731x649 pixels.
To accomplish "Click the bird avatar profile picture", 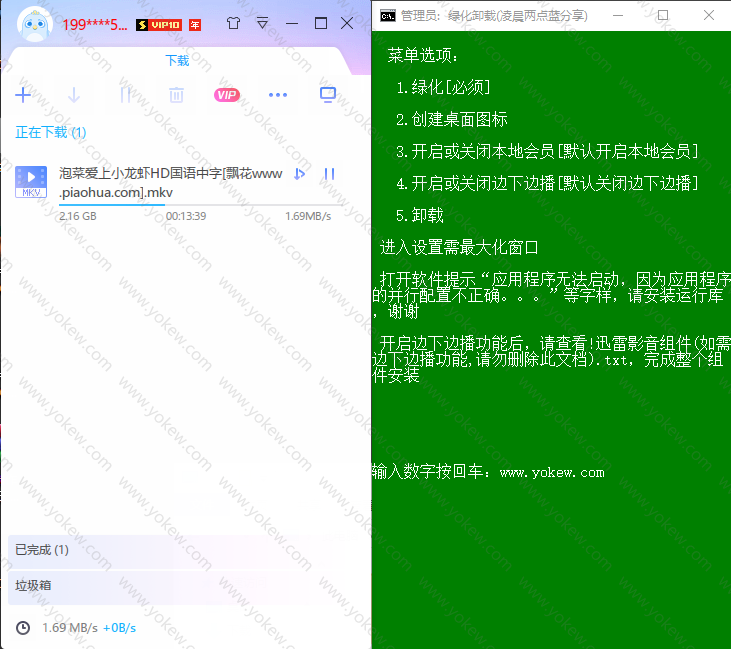I will pos(33,23).
